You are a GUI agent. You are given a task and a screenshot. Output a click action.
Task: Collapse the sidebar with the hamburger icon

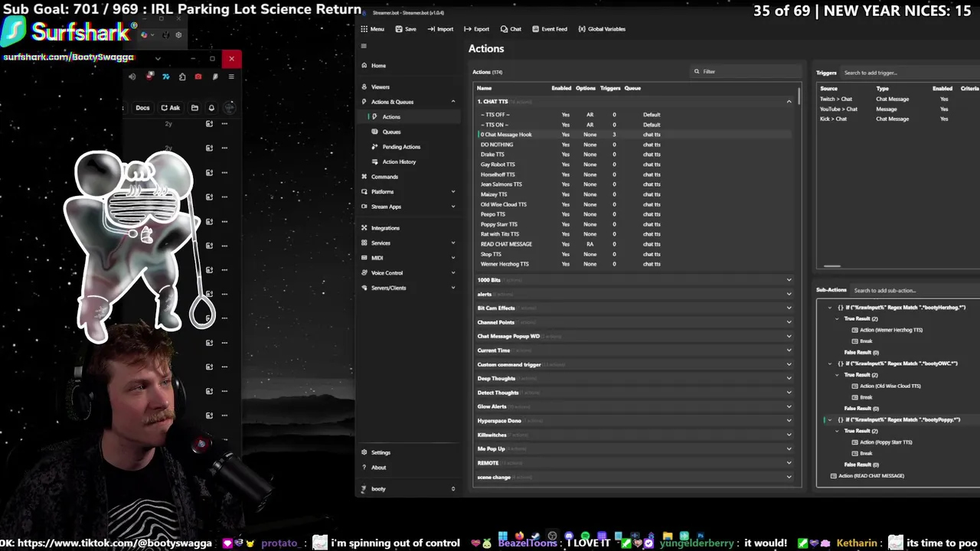click(364, 46)
